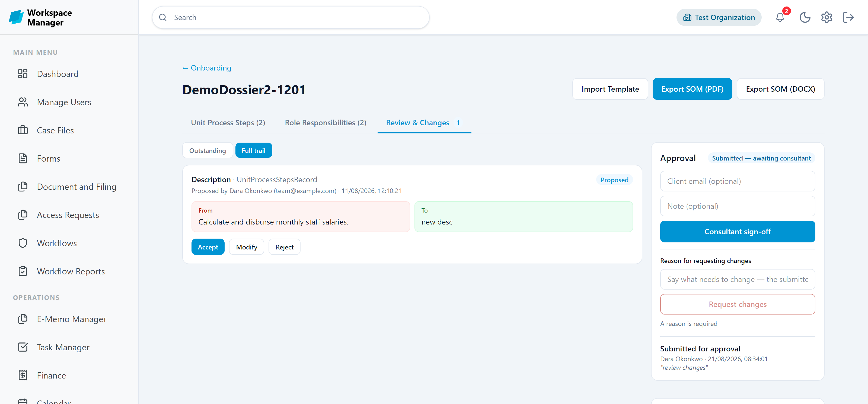868x404 pixels.
Task: Switch to Role Responsibilities (2) tab
Action: [x=325, y=123]
